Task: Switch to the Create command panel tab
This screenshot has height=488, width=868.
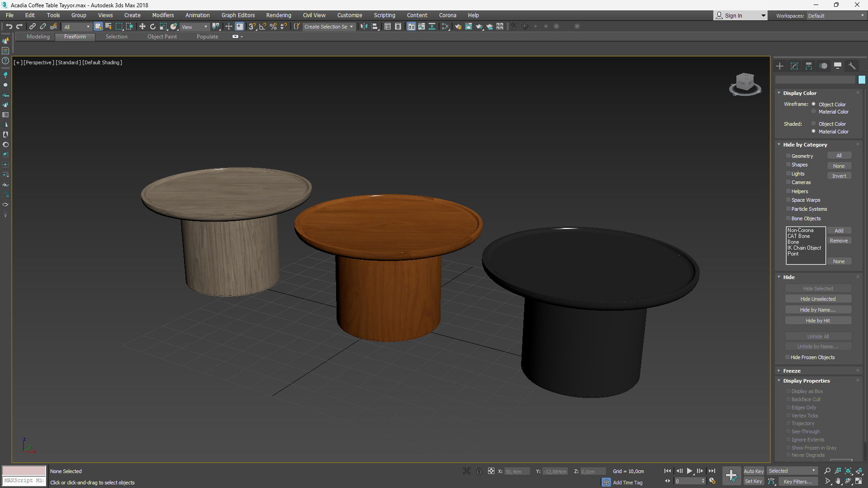Action: point(780,66)
